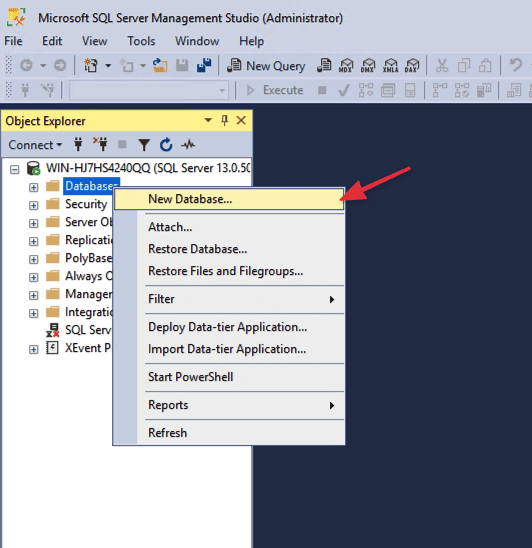Choose Attach from context menu
The height and width of the screenshot is (548, 532).
click(x=229, y=227)
